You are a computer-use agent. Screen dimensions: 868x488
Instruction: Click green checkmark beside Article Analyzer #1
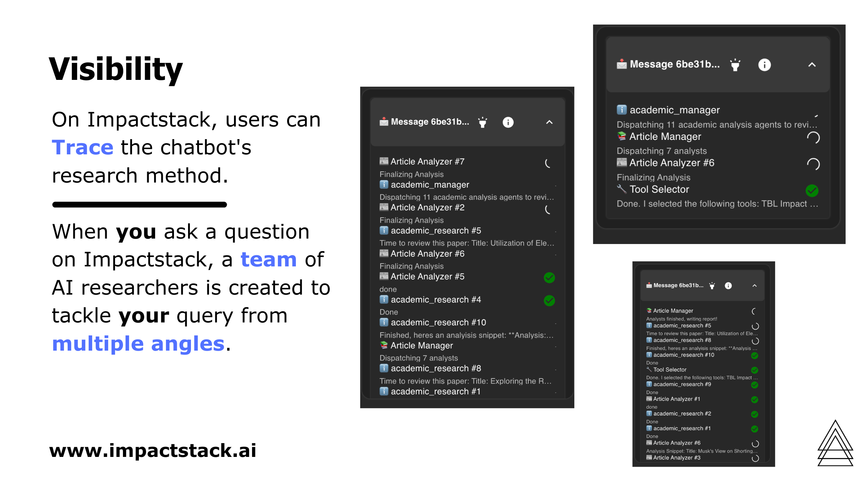click(754, 399)
